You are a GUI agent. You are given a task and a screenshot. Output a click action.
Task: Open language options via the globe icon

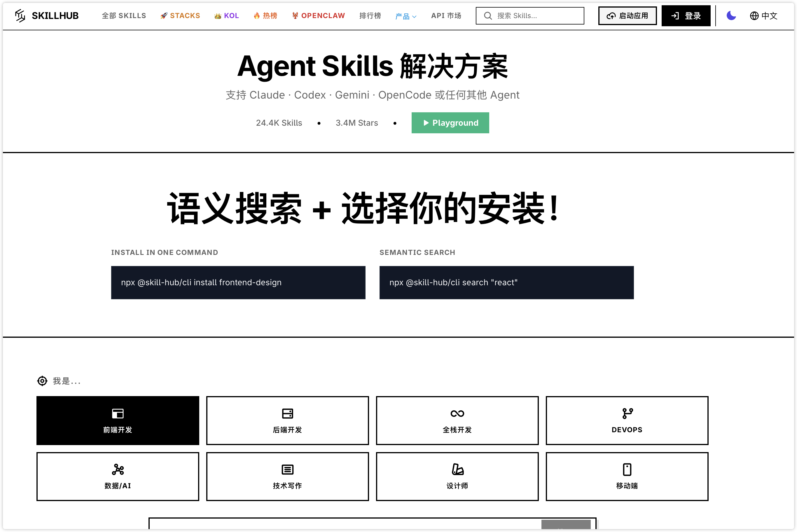(754, 16)
